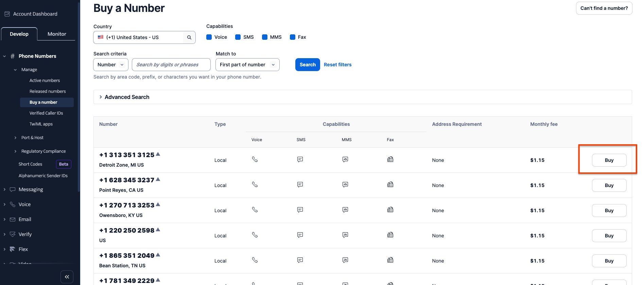Click the Phone Numbers hash icon

click(x=13, y=56)
